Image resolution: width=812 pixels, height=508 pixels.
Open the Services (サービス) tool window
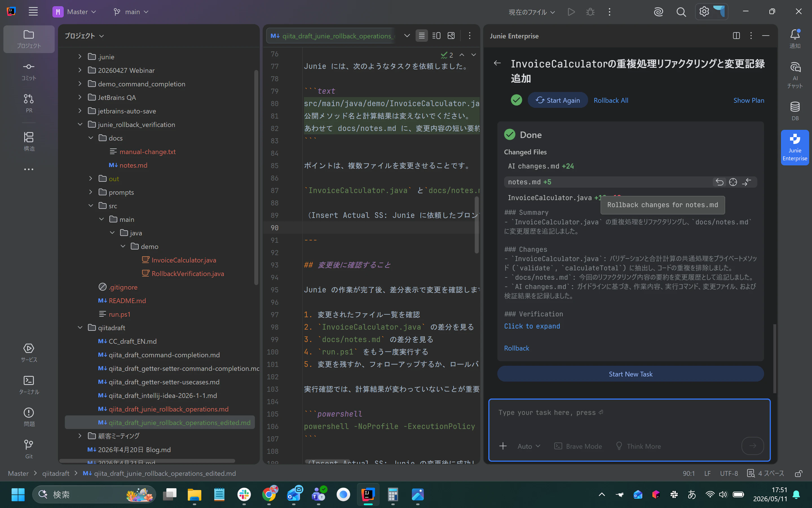29,352
